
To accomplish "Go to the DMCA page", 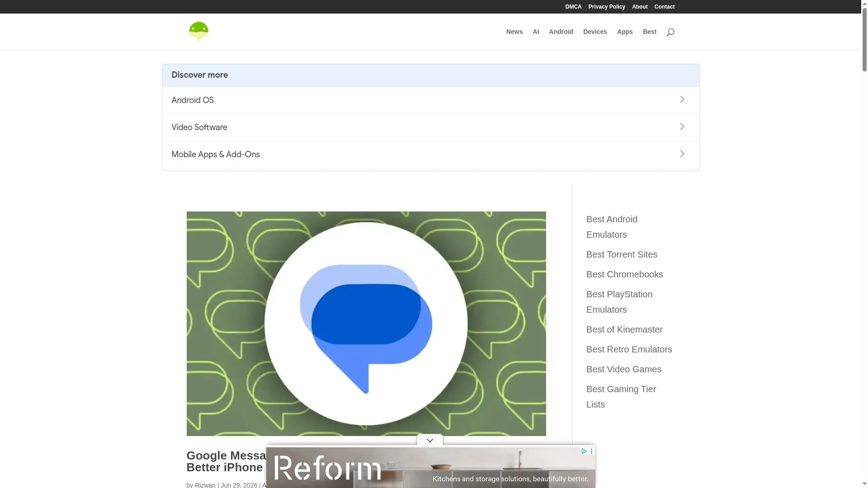I will point(573,7).
